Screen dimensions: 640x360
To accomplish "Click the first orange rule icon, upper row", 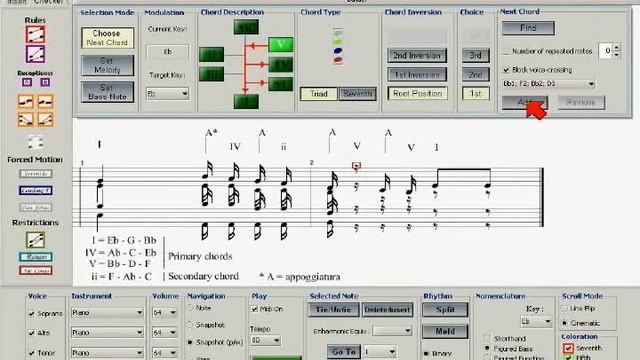I will tap(25, 101).
